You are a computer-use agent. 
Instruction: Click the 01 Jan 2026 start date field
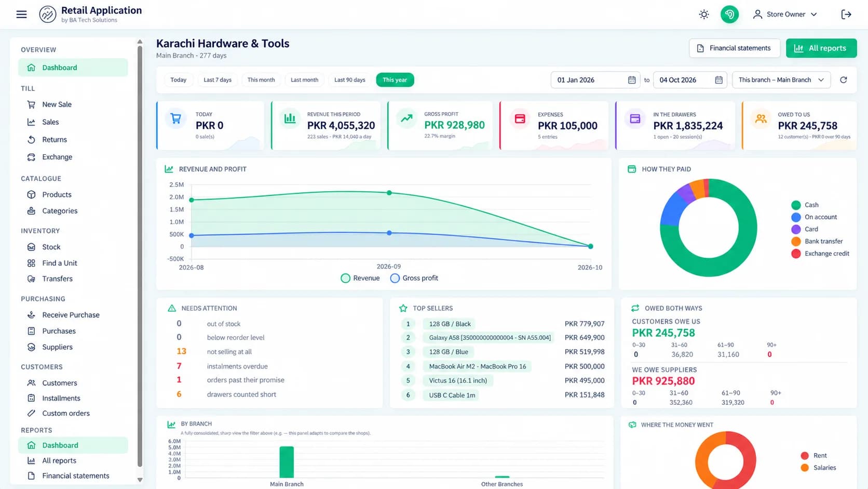(595, 80)
